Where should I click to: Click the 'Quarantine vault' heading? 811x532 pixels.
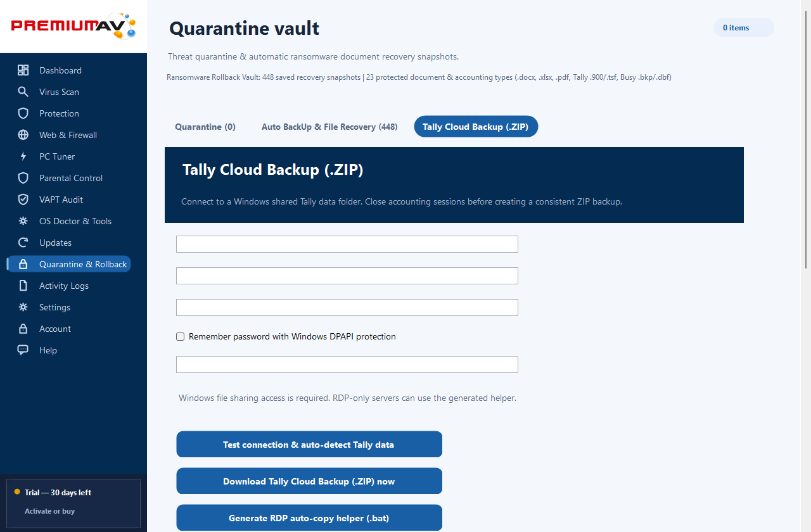pos(244,28)
